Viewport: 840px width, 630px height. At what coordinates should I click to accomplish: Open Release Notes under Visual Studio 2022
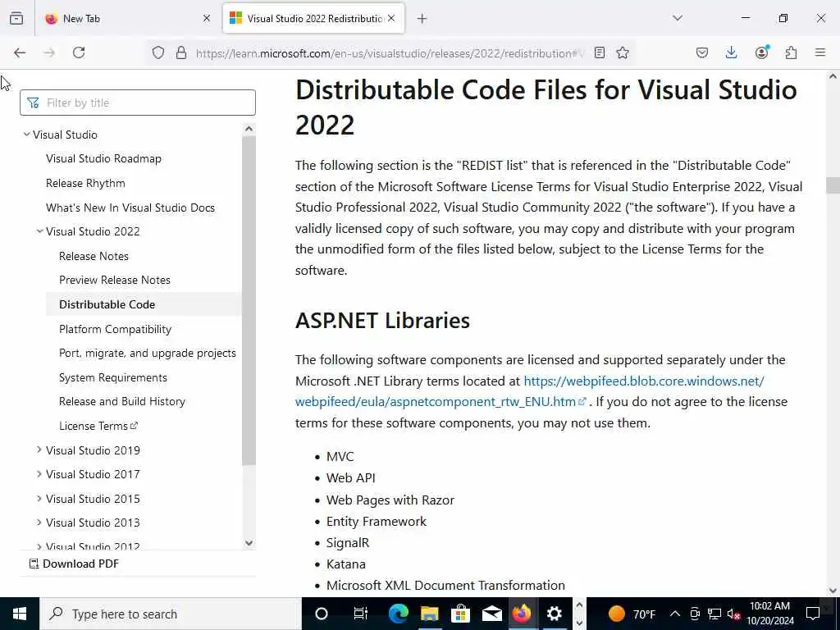94,256
